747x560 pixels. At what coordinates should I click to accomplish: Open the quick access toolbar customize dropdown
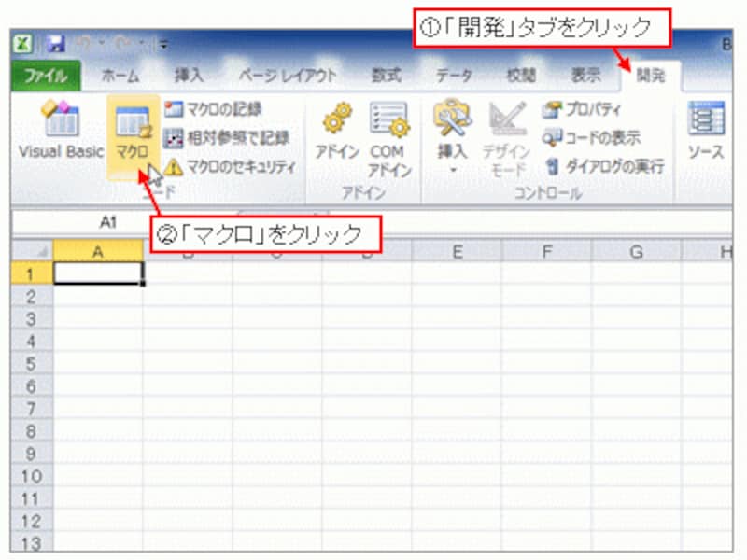pos(163,45)
